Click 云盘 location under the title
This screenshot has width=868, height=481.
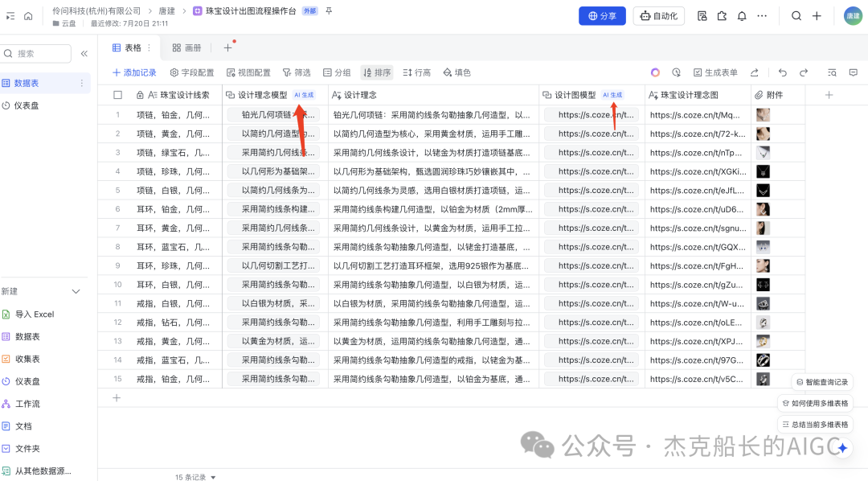click(x=64, y=23)
